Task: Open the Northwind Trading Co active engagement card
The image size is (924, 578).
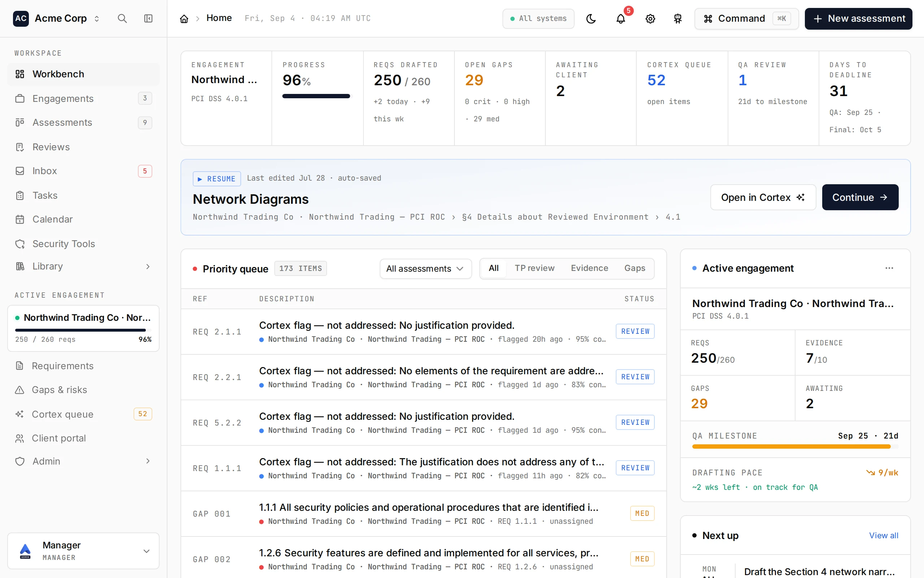Action: point(83,328)
